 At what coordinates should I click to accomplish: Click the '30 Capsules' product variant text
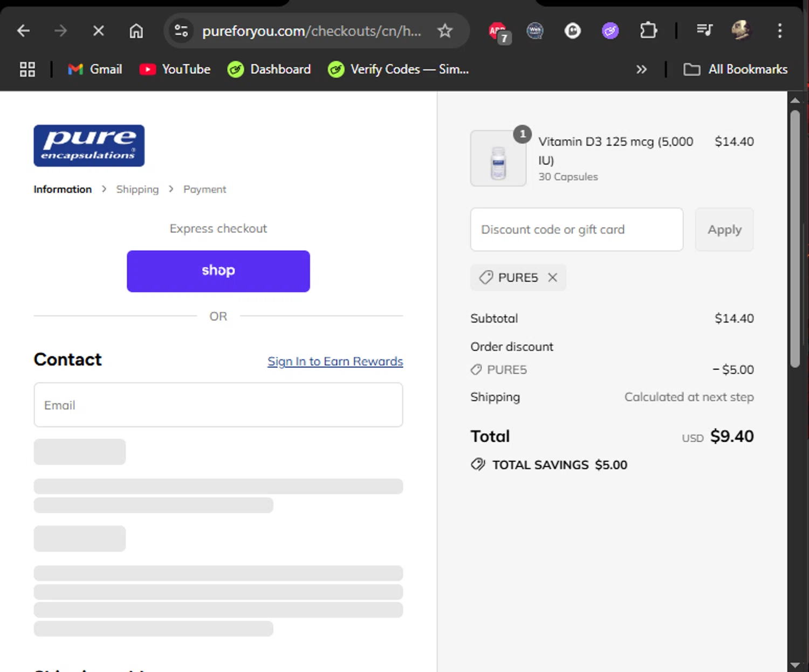568,176
